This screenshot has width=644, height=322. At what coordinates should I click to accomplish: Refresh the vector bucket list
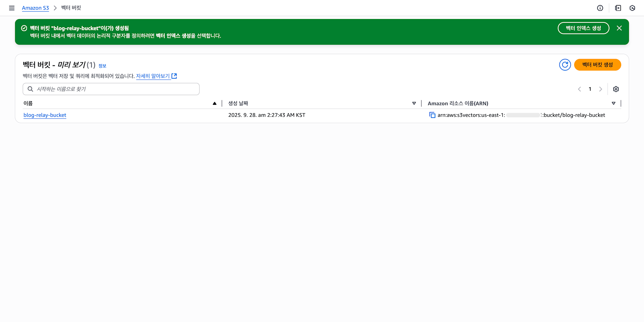point(565,65)
